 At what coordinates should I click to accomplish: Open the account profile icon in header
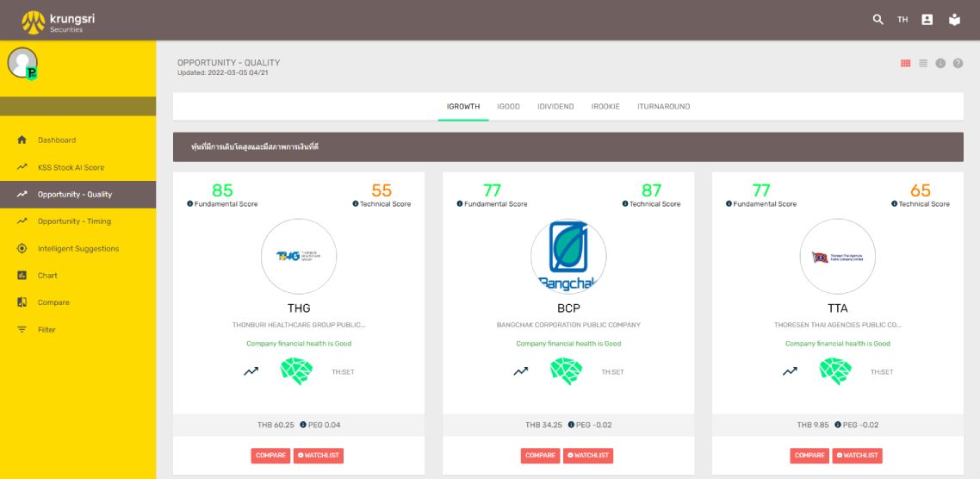click(927, 20)
